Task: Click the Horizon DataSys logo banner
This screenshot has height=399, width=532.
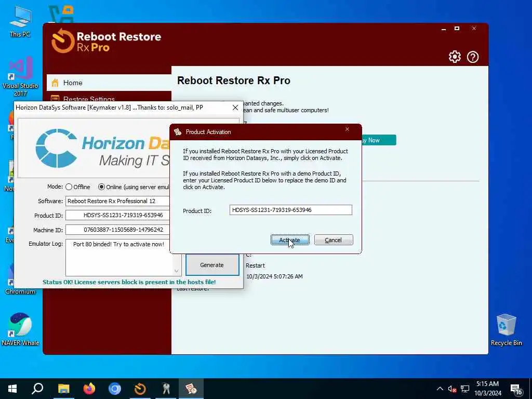Action: pyautogui.click(x=94, y=148)
